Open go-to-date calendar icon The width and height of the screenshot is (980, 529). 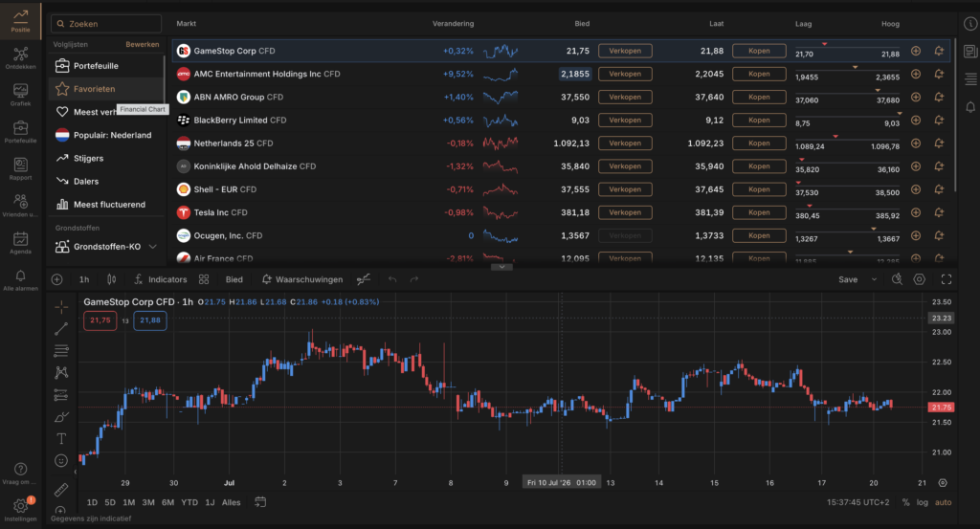pos(260,502)
